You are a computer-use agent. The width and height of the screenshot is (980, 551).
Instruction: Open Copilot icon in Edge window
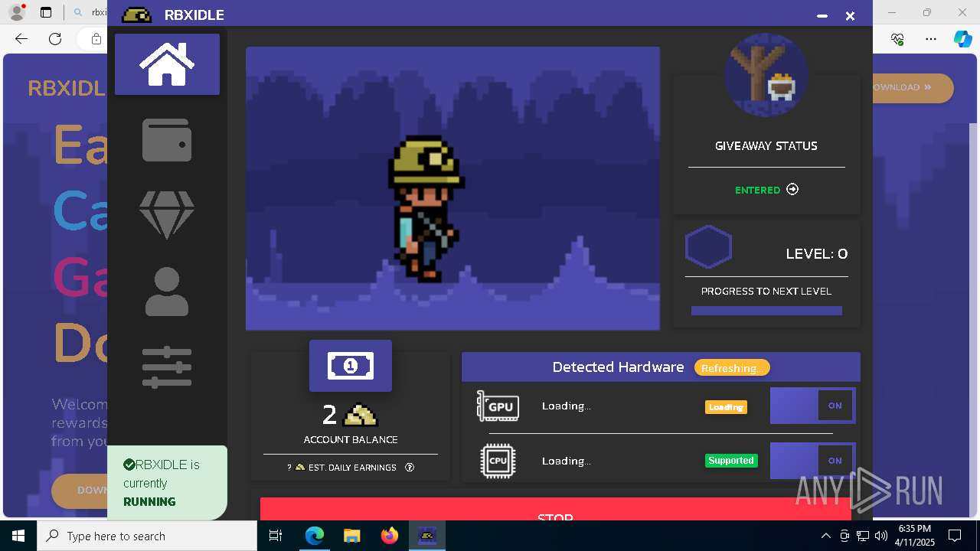[962, 39]
